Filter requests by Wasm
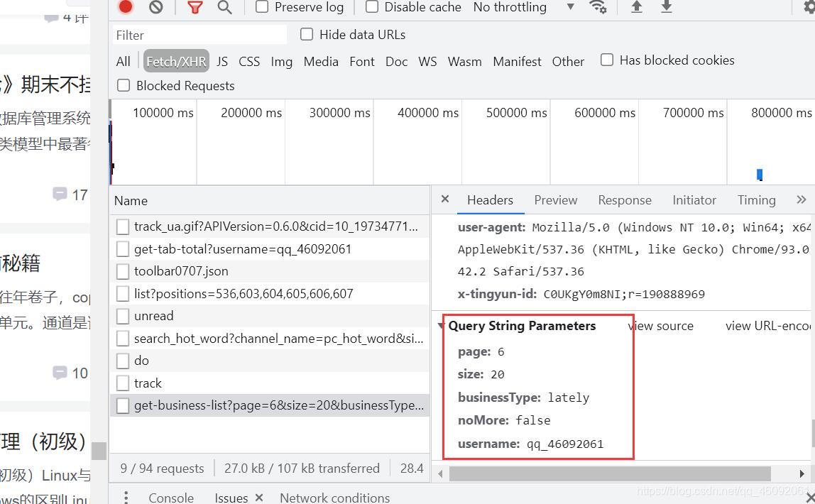 click(465, 61)
